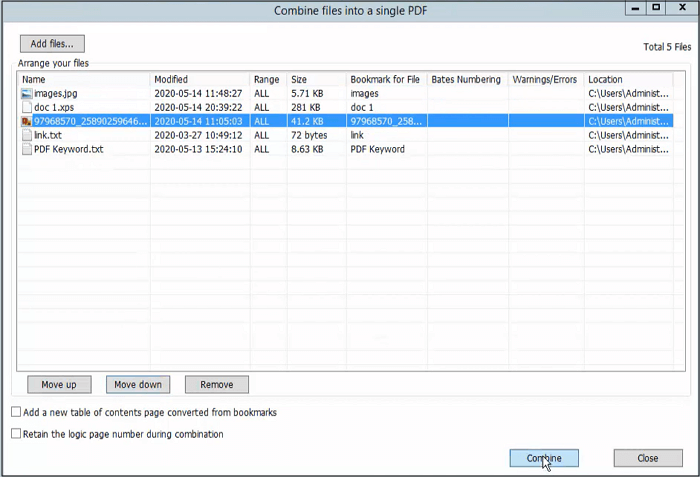This screenshot has height=477, width=700.
Task: Click the Location column header
Action: pos(628,80)
